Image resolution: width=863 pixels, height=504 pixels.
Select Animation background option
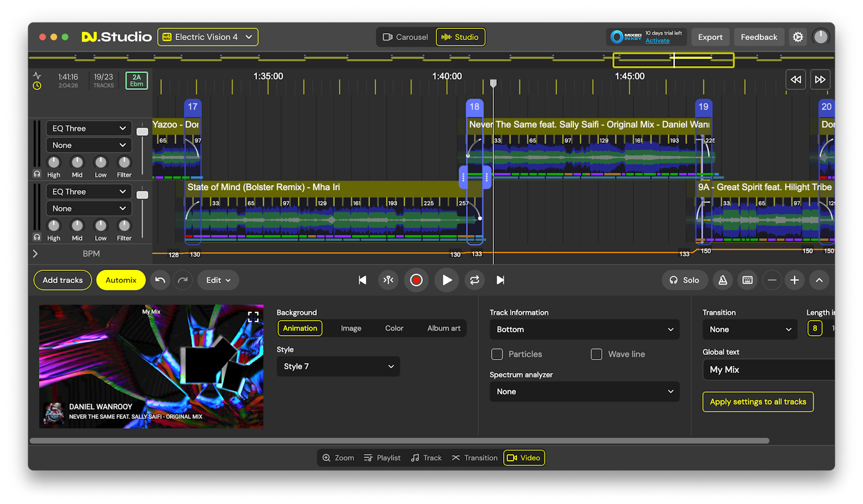(x=300, y=328)
